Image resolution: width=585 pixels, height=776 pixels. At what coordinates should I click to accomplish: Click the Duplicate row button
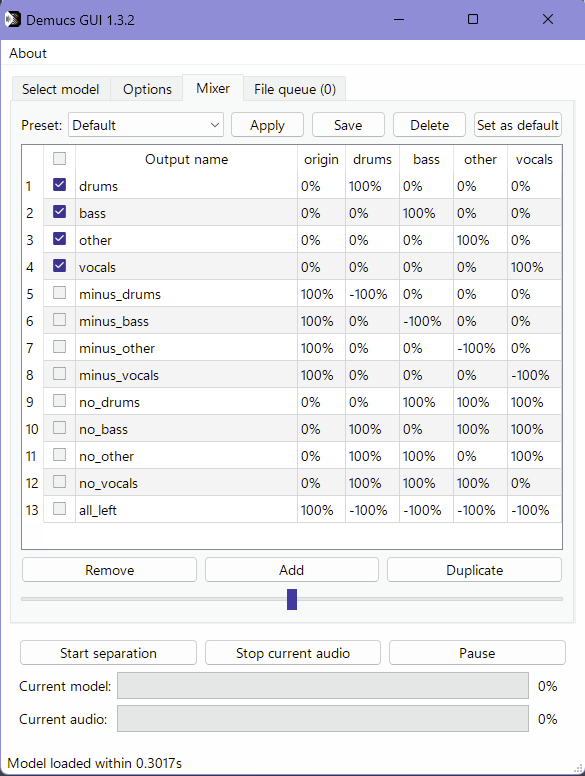[x=474, y=570]
